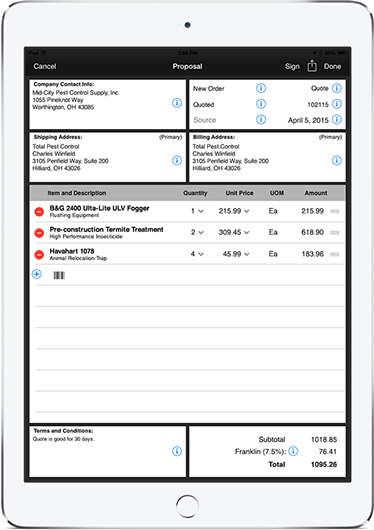Tap the tax amount 76.41
The image size is (374, 530).
(x=328, y=452)
